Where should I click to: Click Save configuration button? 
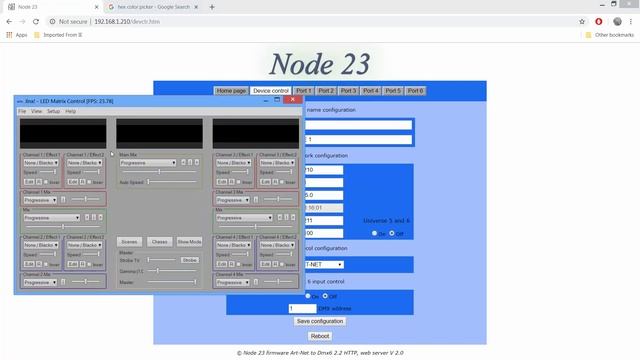[320, 321]
